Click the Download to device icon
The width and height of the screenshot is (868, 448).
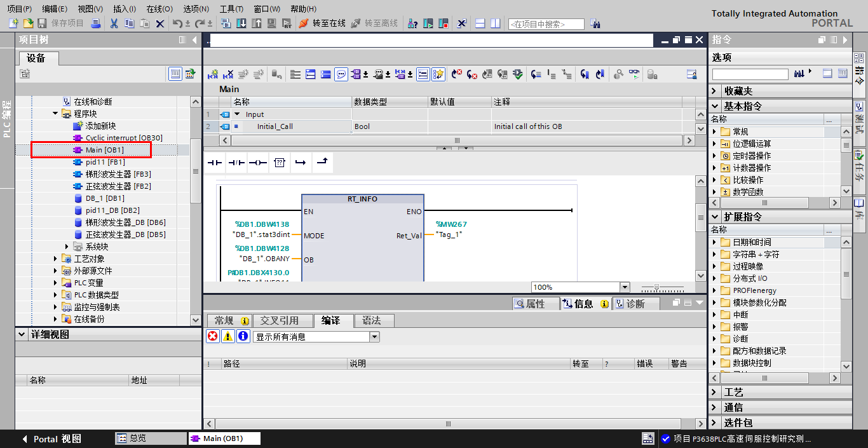[241, 24]
